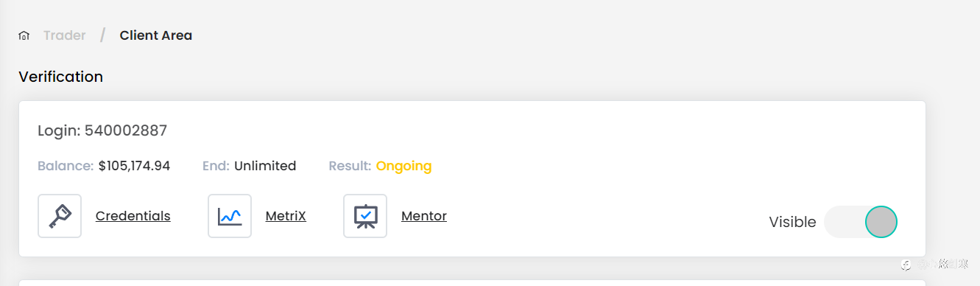
Task: Click the home icon in breadcrumb
Action: [x=24, y=35]
